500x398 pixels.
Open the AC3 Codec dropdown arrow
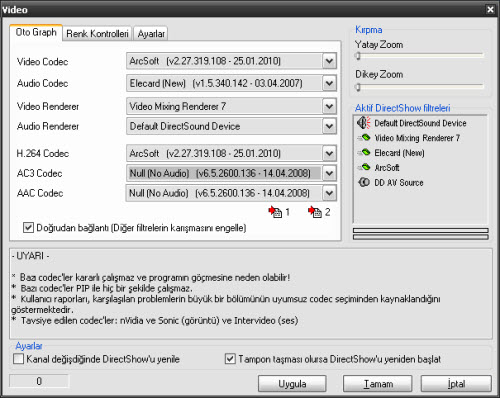tap(329, 173)
